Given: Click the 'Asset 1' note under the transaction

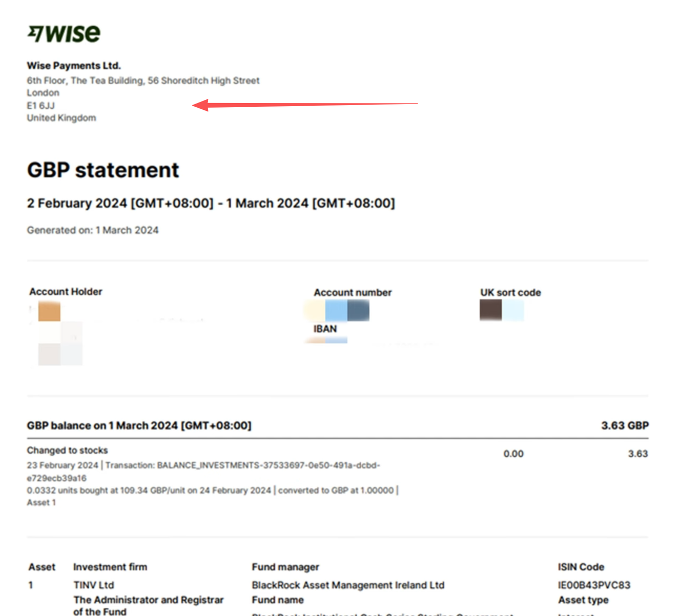Looking at the screenshot, I should (42, 502).
